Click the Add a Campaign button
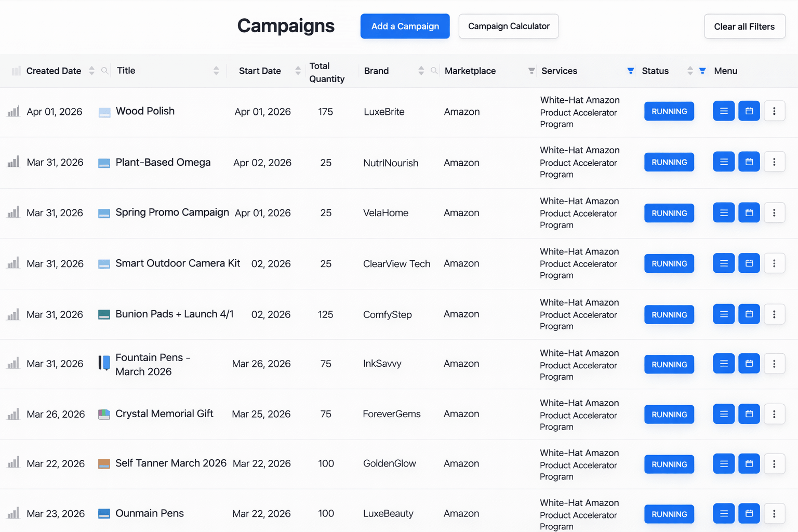The height and width of the screenshot is (532, 798). point(405,26)
